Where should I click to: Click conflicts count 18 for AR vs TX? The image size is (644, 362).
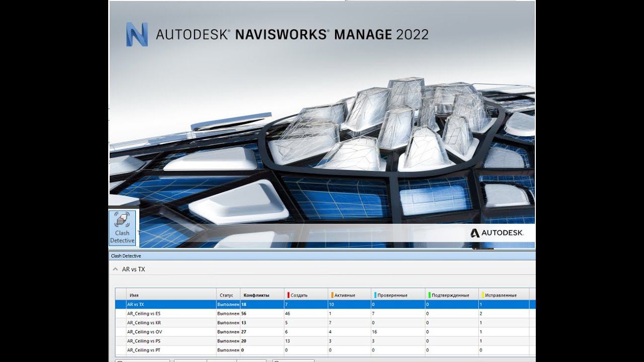(244, 304)
